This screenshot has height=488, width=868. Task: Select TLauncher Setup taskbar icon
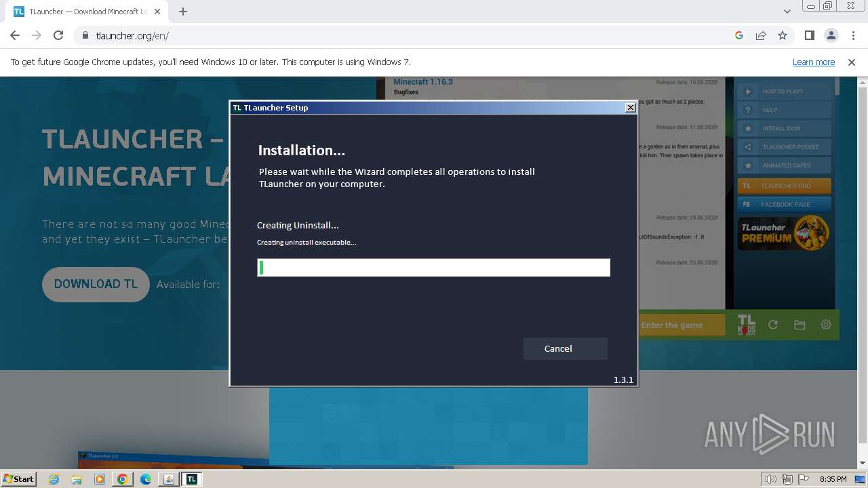tap(192, 479)
